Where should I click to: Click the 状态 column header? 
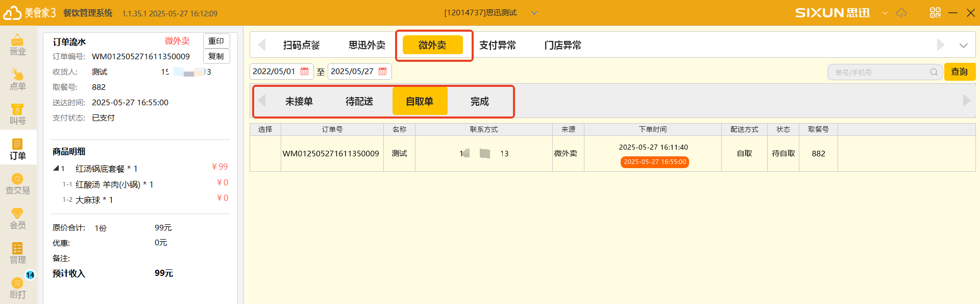783,129
